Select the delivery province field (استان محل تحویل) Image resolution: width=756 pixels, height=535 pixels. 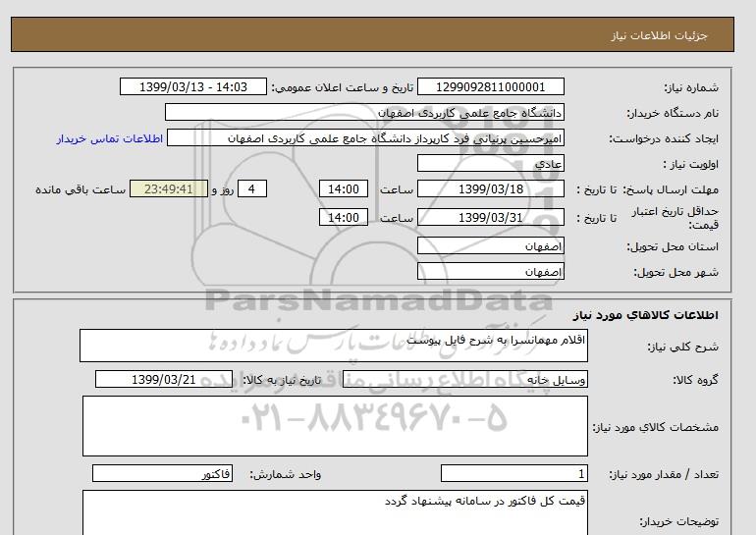pyautogui.click(x=490, y=245)
